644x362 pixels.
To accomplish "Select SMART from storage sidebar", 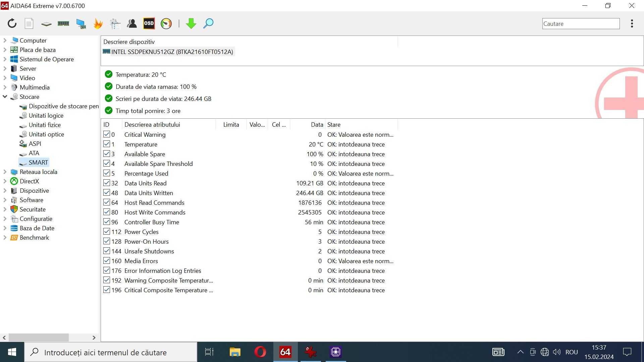I will coord(39,162).
